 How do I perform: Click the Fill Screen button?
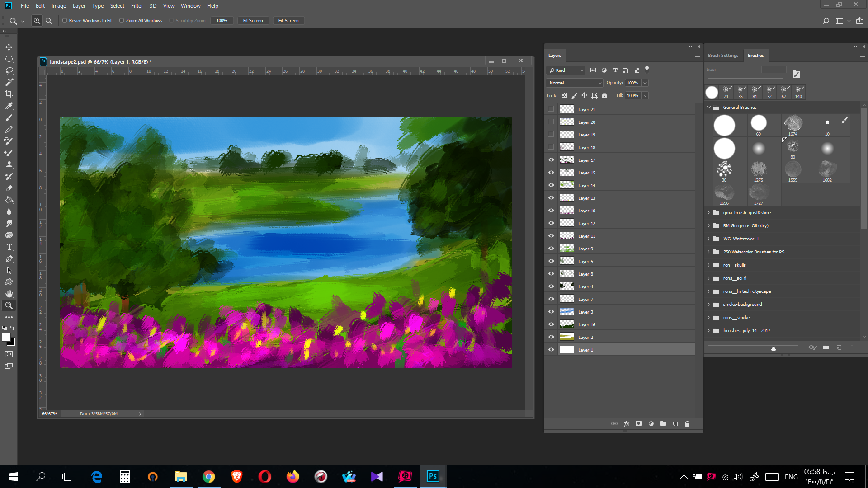(288, 21)
